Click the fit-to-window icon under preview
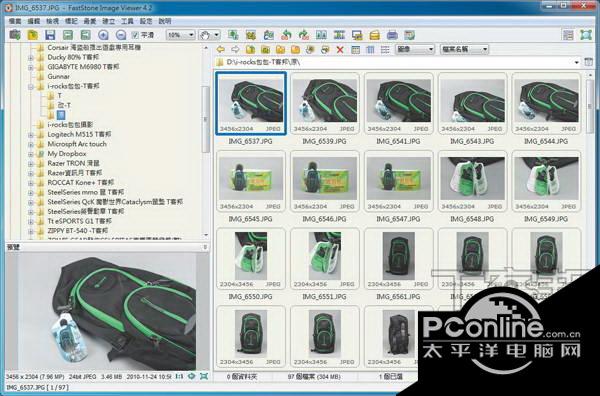Screen dimensions: 600x396 point(204,376)
